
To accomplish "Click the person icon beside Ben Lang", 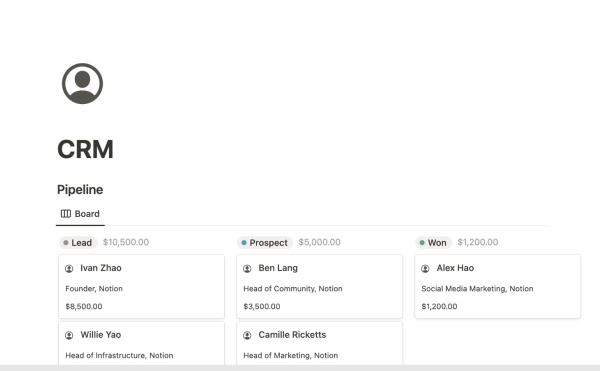I will (x=247, y=268).
